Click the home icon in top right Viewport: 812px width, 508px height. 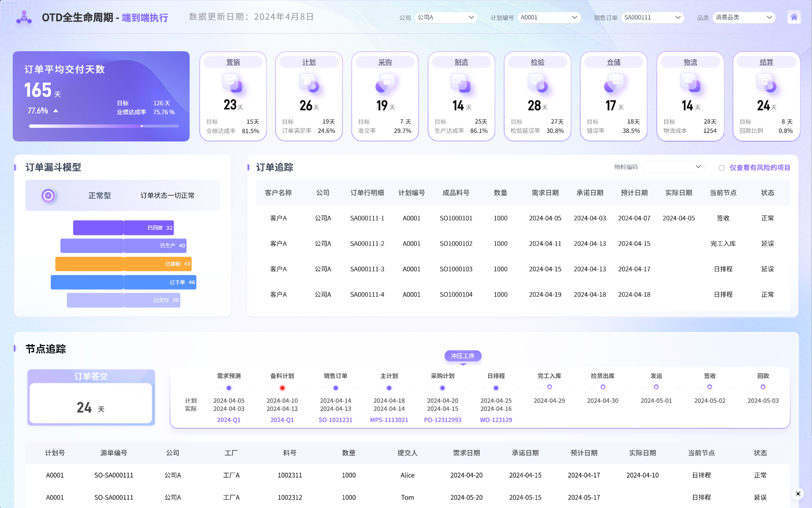click(794, 17)
